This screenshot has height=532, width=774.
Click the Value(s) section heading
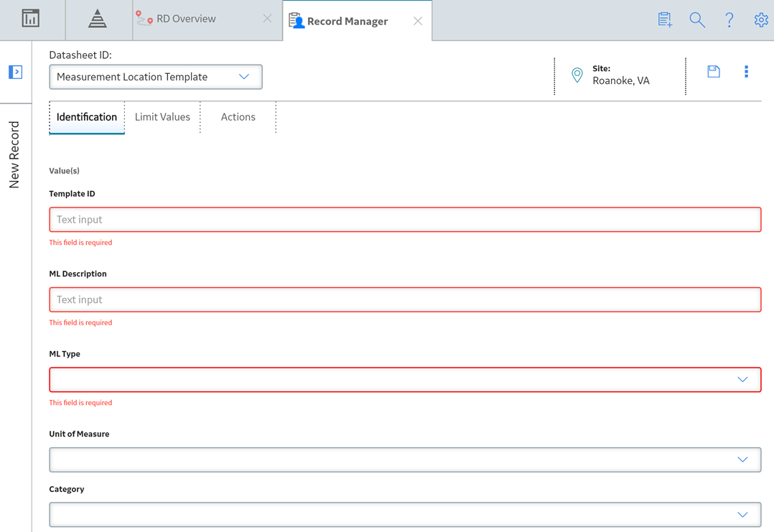64,171
